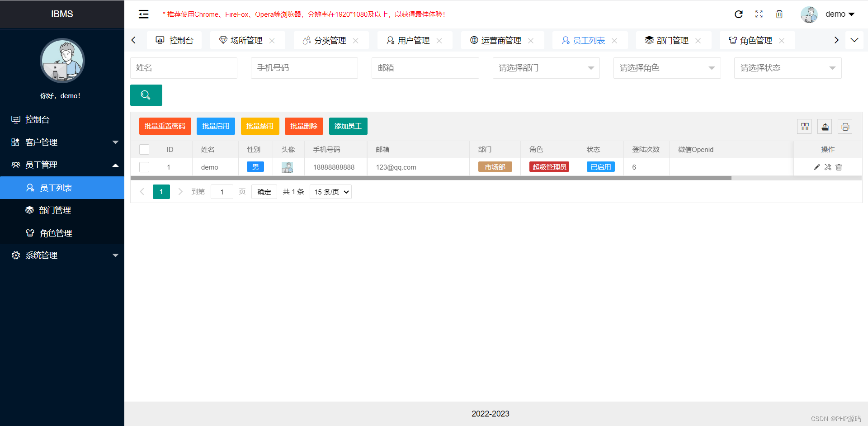
Task: Close the 用户管理 tab
Action: point(439,41)
